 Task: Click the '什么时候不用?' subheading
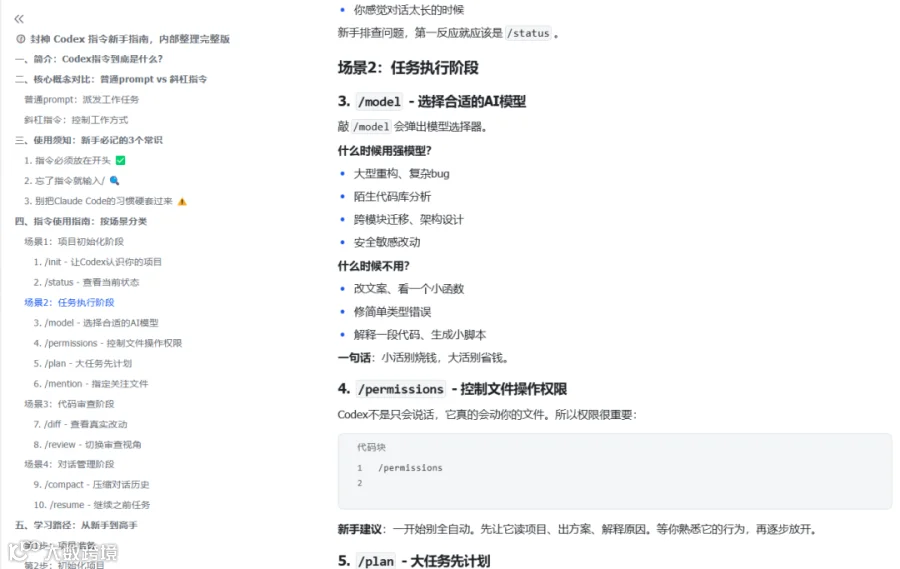click(374, 266)
